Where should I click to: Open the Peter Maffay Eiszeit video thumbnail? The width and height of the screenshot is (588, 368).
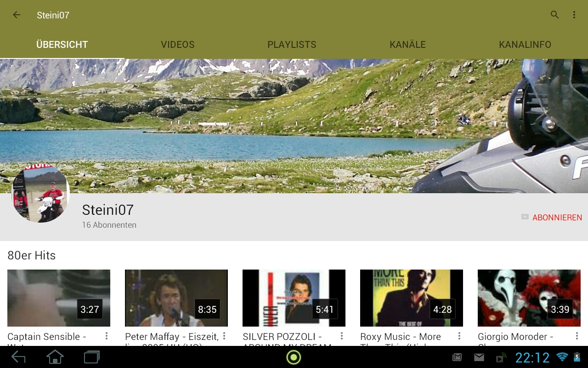(x=176, y=298)
